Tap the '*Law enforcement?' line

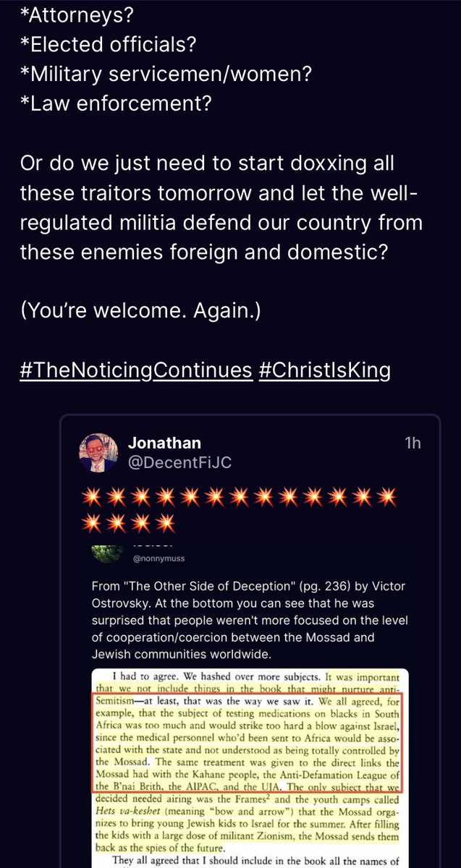116,103
